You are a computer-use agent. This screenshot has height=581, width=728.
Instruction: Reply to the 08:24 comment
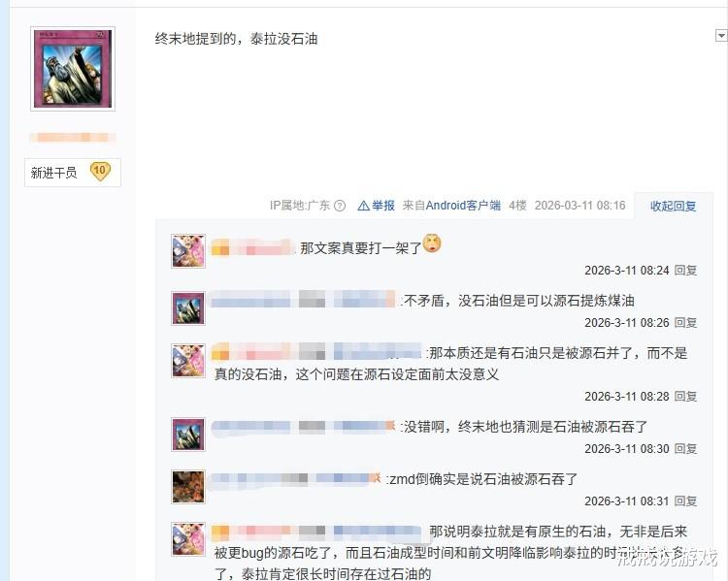(685, 270)
